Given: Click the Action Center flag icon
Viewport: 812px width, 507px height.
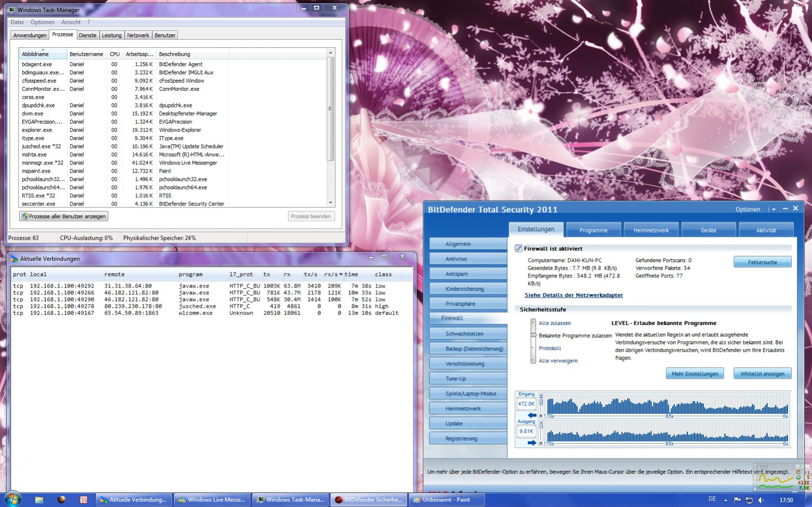Looking at the screenshot, I should [x=738, y=500].
